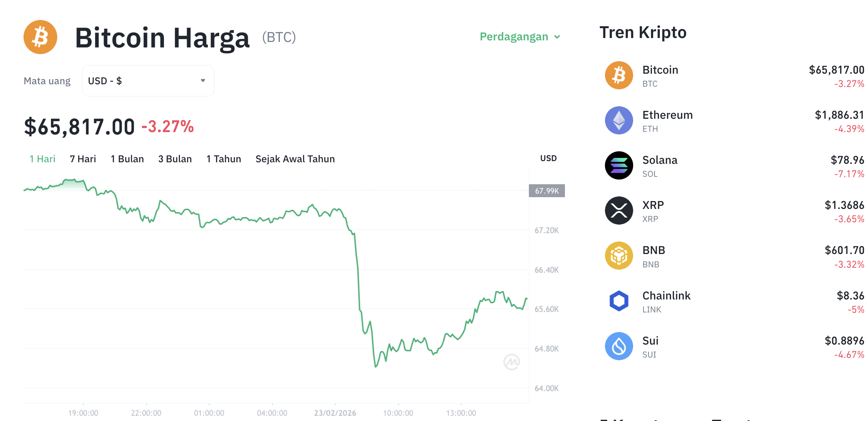Open the USD currency dropdown
This screenshot has width=868, height=421.
(x=148, y=80)
